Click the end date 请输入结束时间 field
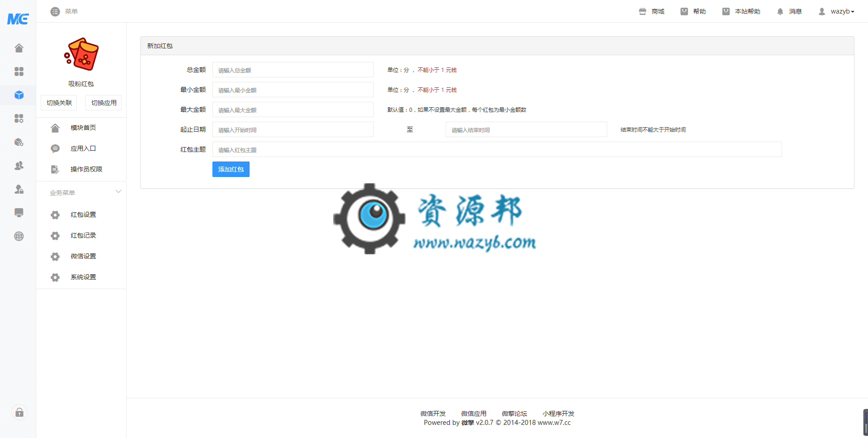The height and width of the screenshot is (438, 868). click(526, 130)
